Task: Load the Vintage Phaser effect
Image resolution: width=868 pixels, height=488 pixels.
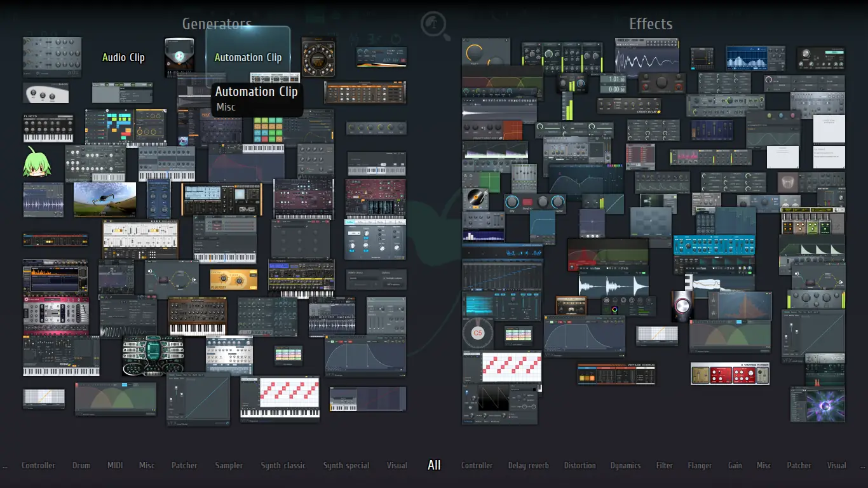Action: point(730,374)
